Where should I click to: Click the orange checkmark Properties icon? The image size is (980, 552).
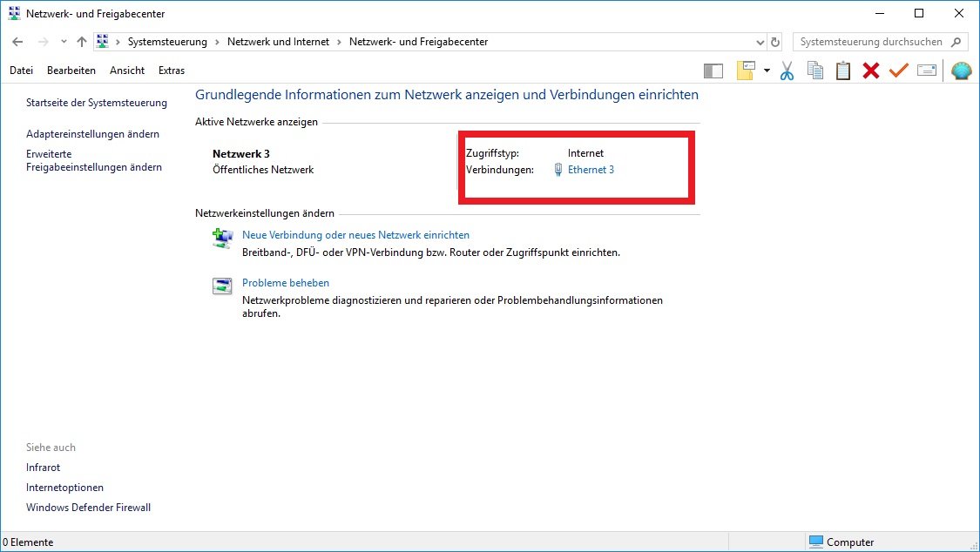899,70
